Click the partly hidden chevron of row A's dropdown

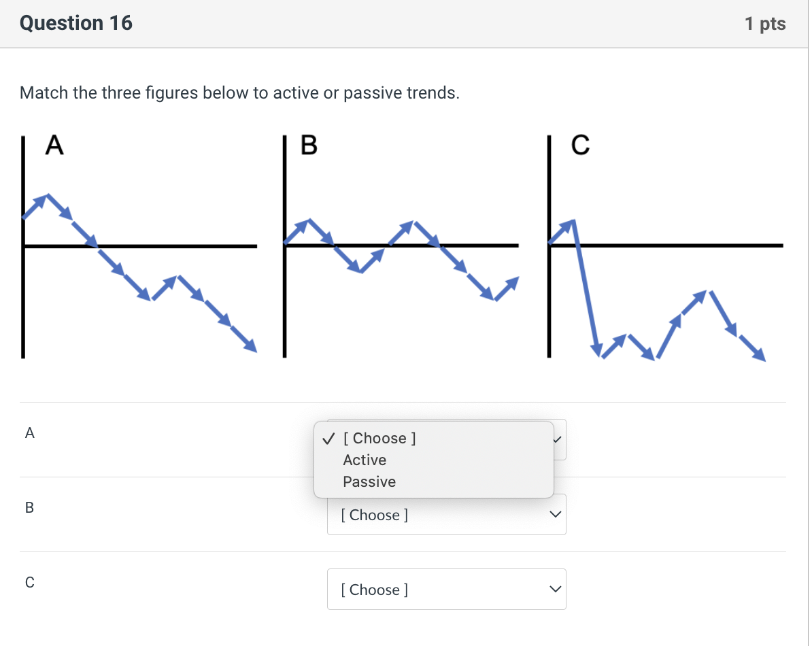pos(558,439)
